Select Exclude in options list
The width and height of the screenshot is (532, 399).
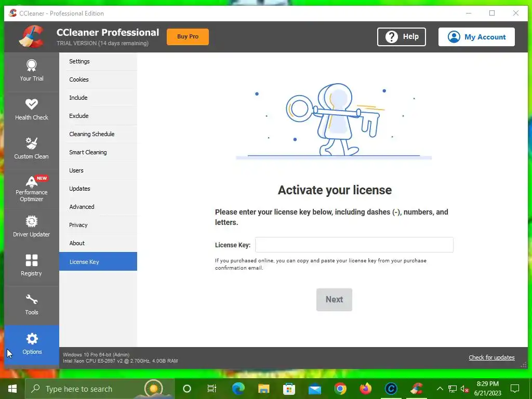click(98, 116)
